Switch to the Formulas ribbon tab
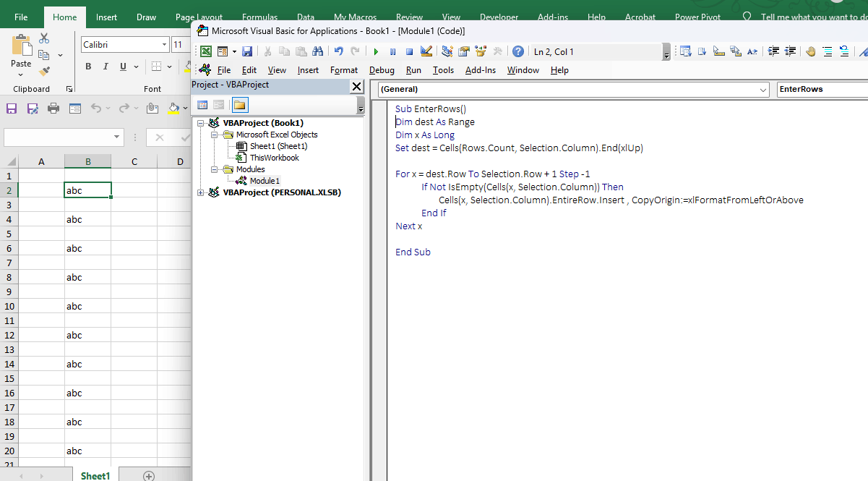 point(259,17)
